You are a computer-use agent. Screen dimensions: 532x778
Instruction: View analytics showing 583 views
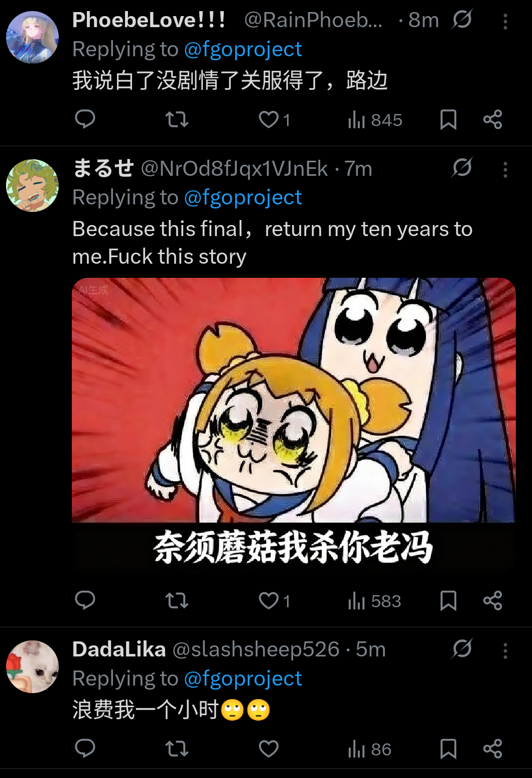374,600
